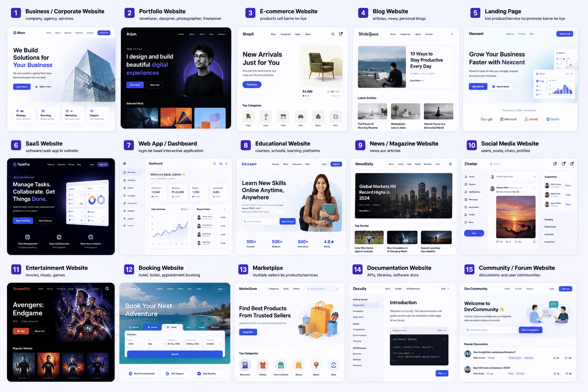Click the Post button in Chatter
The height and width of the screenshot is (392, 588).
(x=474, y=233)
